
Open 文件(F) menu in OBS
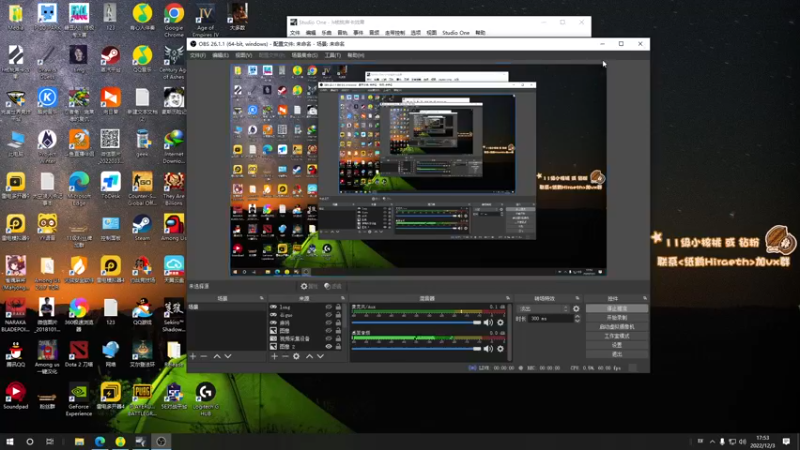pos(198,55)
